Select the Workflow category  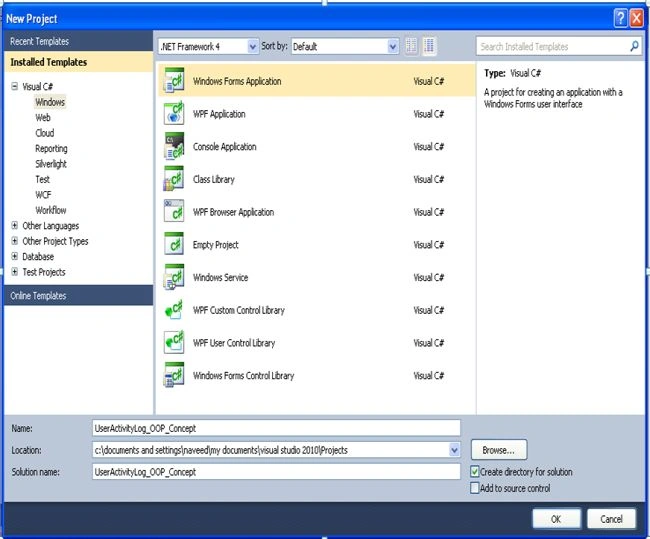tap(51, 210)
